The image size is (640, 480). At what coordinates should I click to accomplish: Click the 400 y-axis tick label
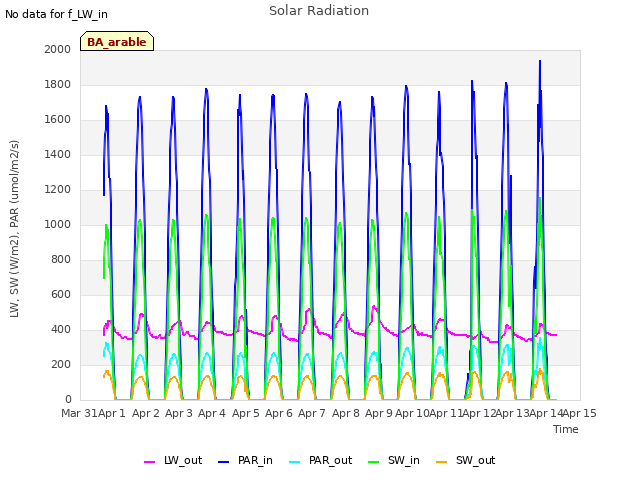(x=61, y=330)
